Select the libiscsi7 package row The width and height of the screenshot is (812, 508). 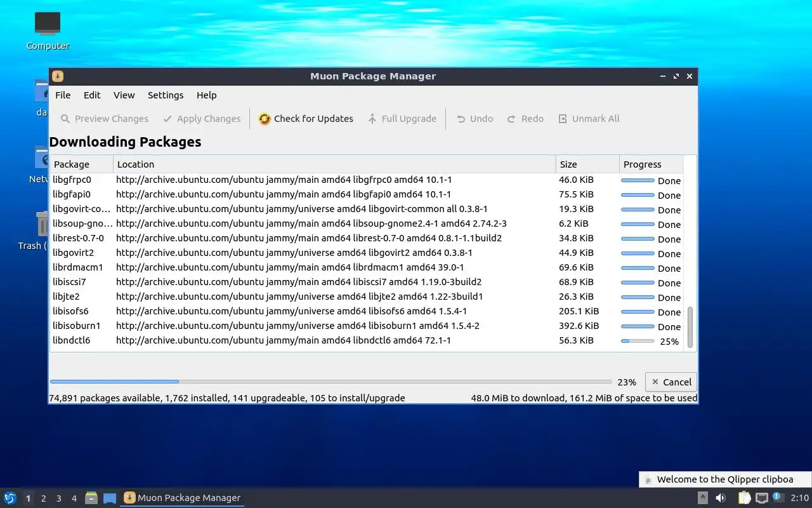(x=367, y=282)
